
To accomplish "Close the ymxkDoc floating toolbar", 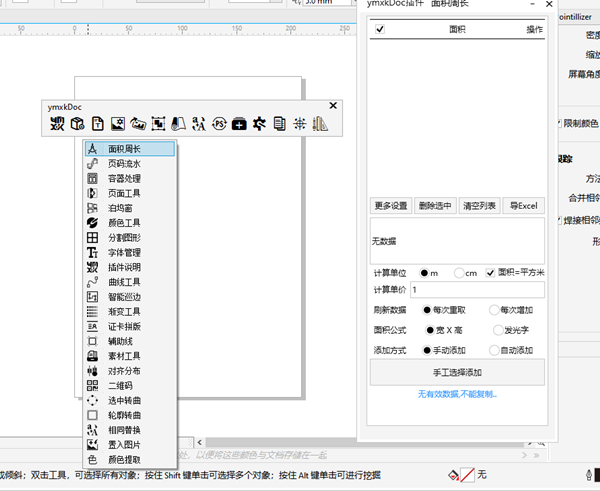I will click(333, 106).
